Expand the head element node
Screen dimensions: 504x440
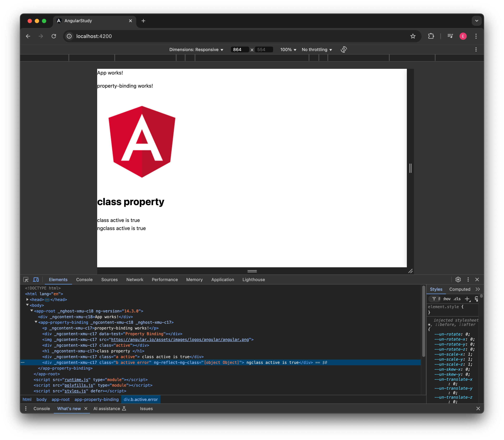27,300
